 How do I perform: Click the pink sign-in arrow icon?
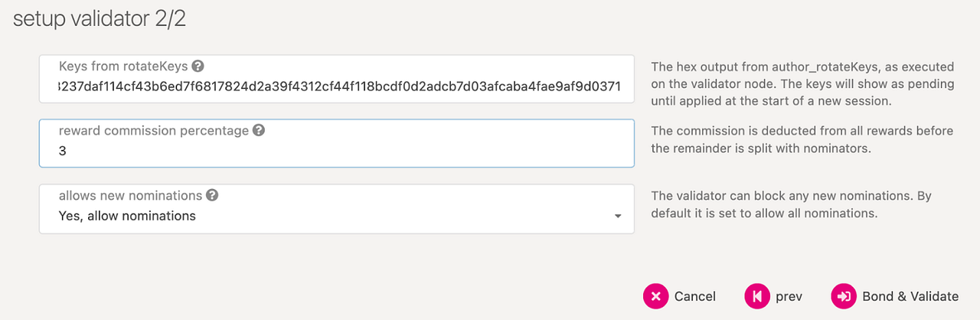844,296
